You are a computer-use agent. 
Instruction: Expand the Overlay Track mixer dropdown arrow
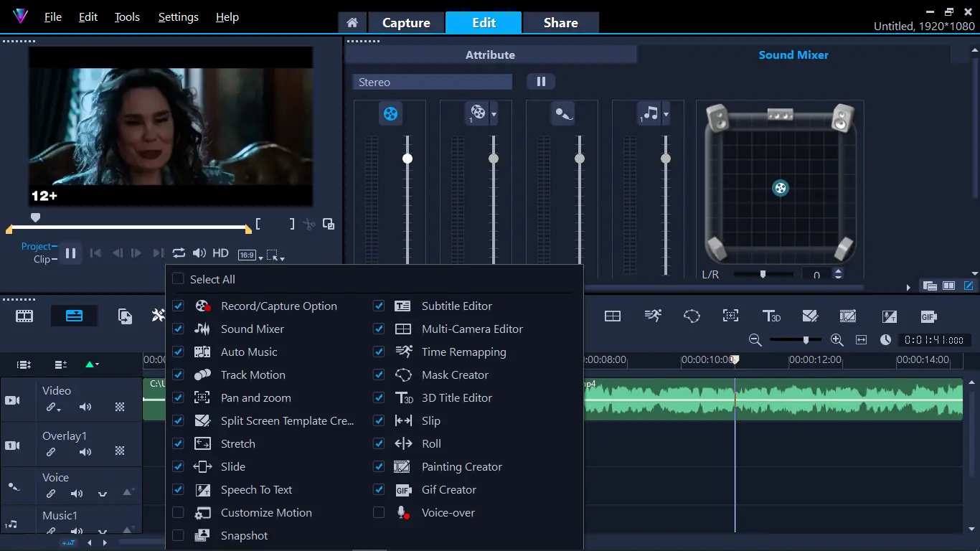[x=494, y=115]
